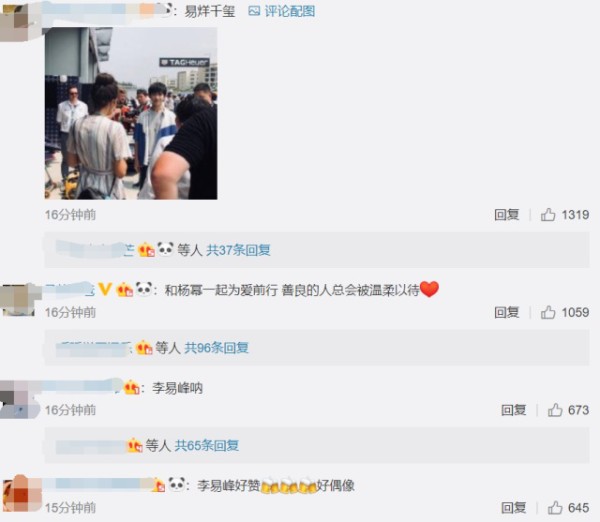Reply to the 和杨幂一起为爱前行 comment
Screen dimensions: 600x522
click(507, 312)
